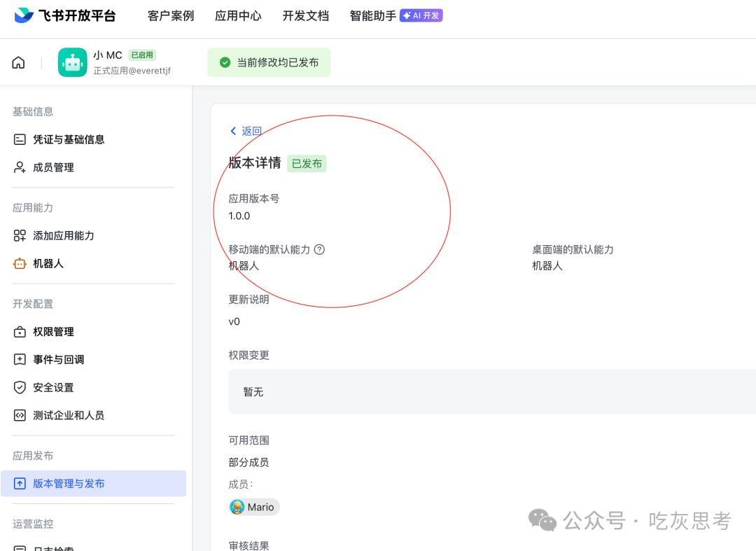Open 客户案例 in top navigation
Image resolution: width=756 pixels, height=551 pixels.
click(171, 16)
